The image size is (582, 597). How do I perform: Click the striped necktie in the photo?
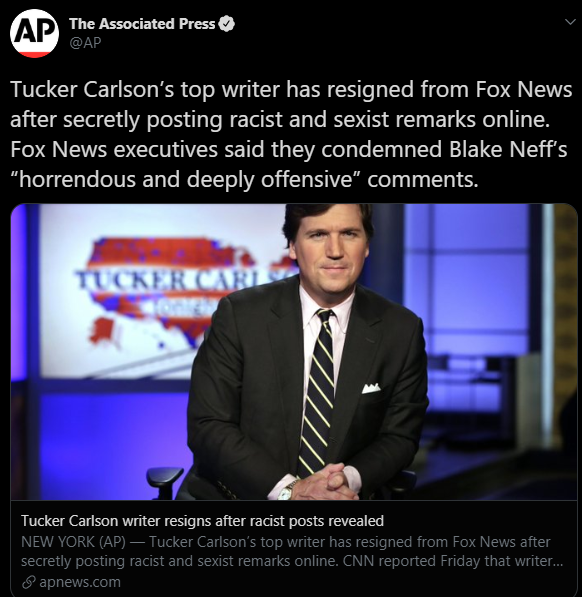317,392
